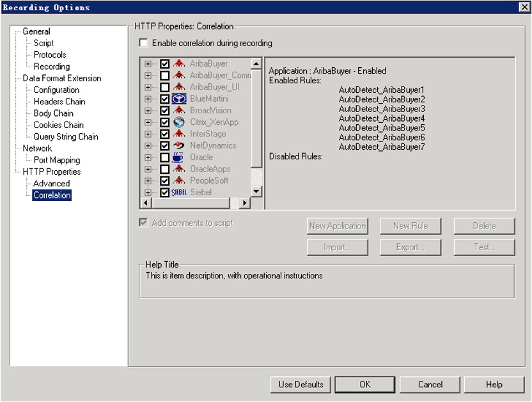Expand the AribaBuyer_UI tree node

[148, 87]
